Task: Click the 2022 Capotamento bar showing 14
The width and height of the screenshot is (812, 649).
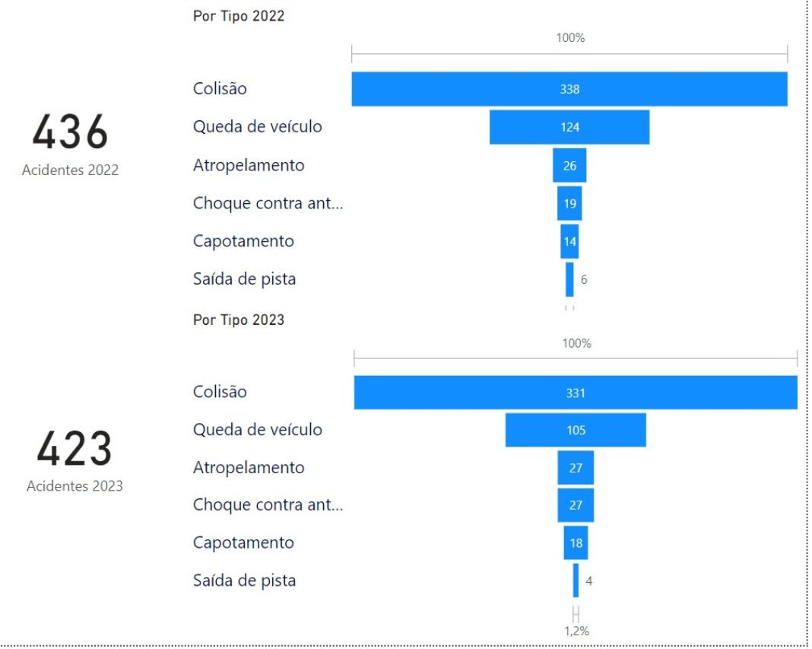Action: click(x=569, y=241)
